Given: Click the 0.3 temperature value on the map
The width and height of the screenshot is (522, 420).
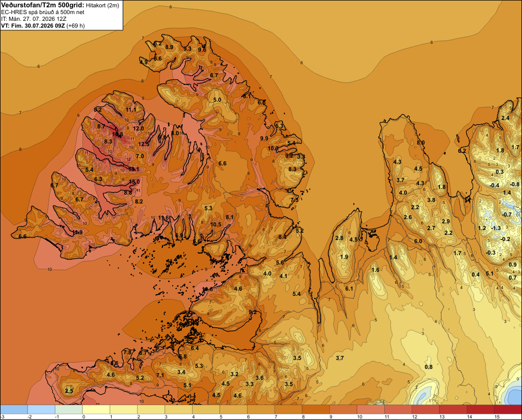Looking at the screenshot, I should (500, 172).
